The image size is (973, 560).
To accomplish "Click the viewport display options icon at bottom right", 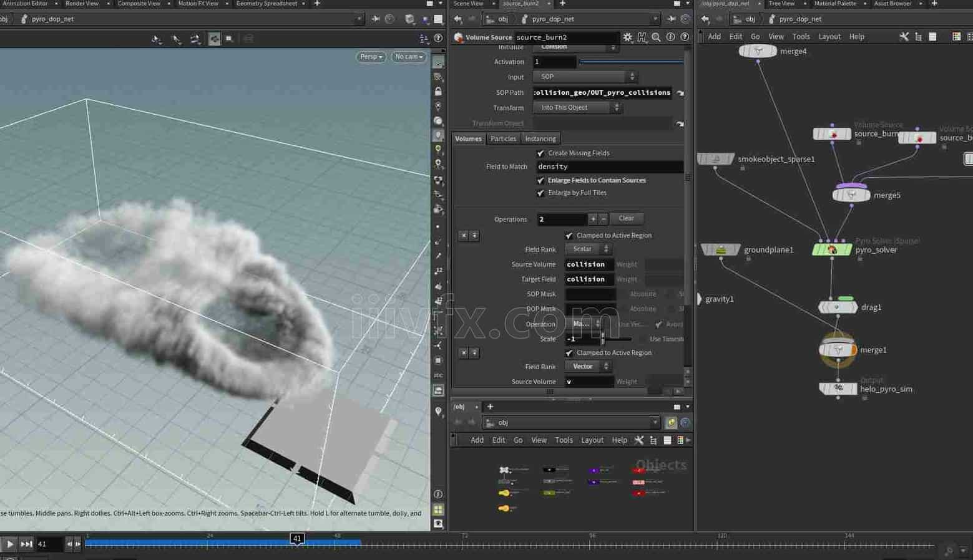I will pos(438,524).
